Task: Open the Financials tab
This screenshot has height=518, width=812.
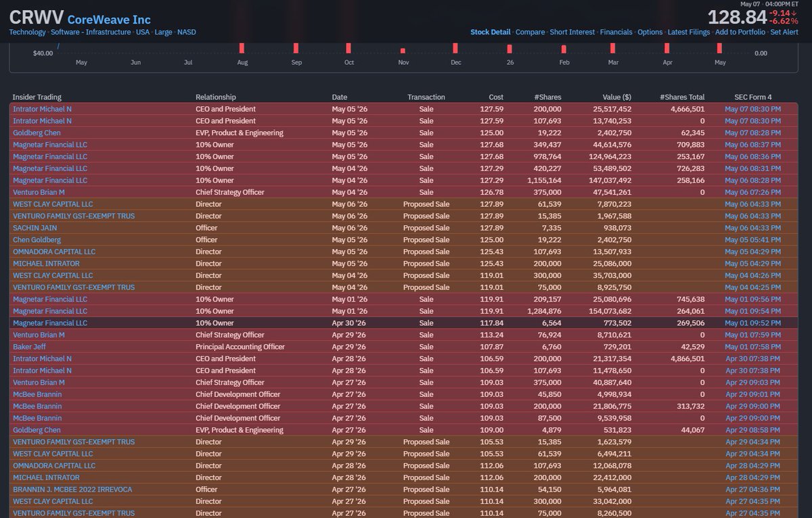Action: click(x=616, y=32)
